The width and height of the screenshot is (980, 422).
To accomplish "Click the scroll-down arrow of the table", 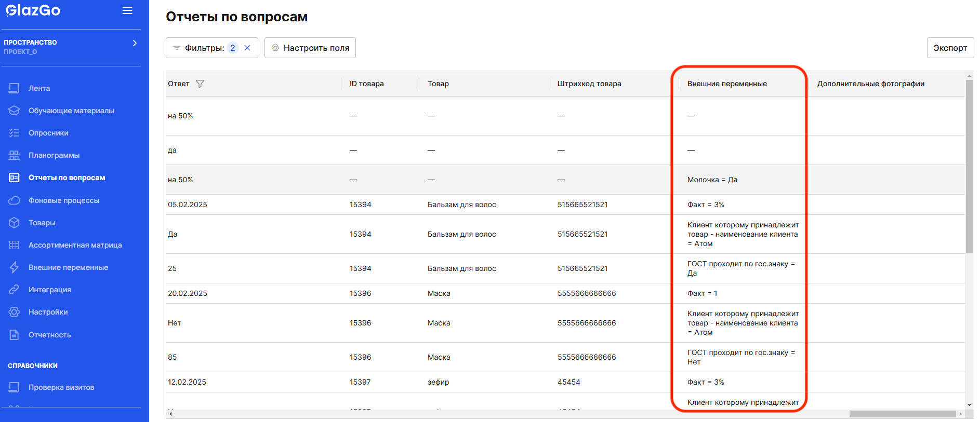I will point(969,405).
